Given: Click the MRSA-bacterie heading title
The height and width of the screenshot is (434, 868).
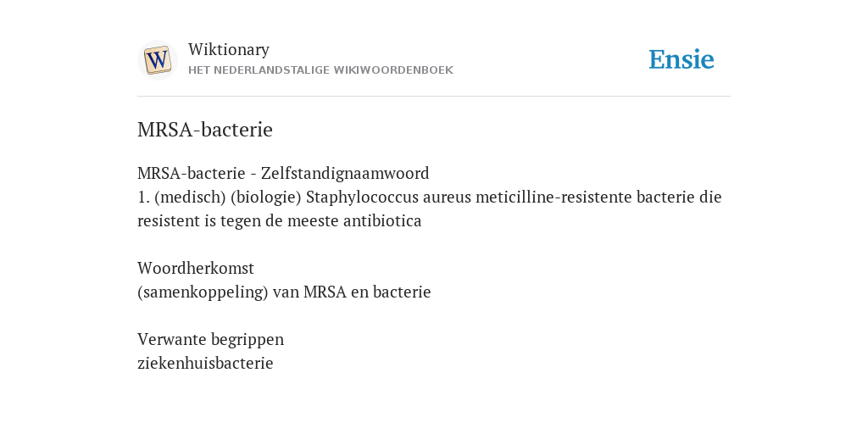Looking at the screenshot, I should [x=205, y=130].
